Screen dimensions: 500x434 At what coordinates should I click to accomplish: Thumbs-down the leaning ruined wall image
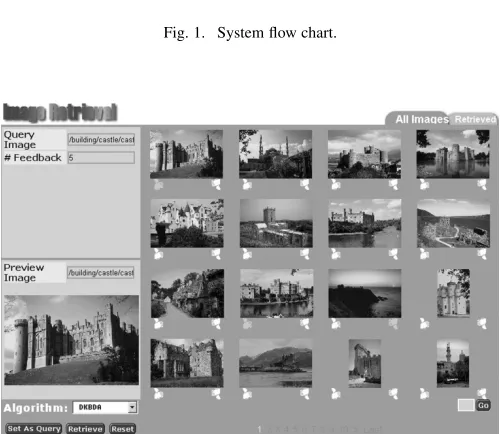[x=394, y=394]
